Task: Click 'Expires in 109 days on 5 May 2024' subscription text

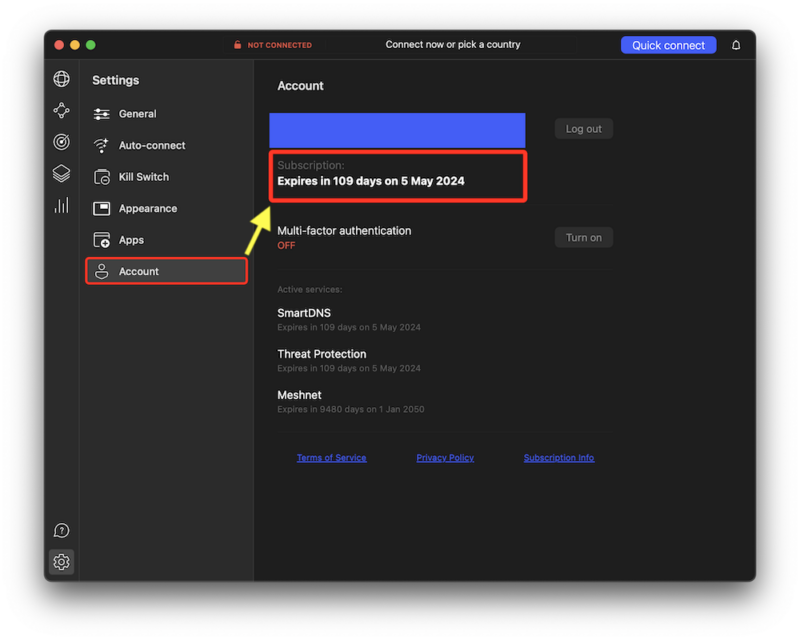Action: pos(371,181)
